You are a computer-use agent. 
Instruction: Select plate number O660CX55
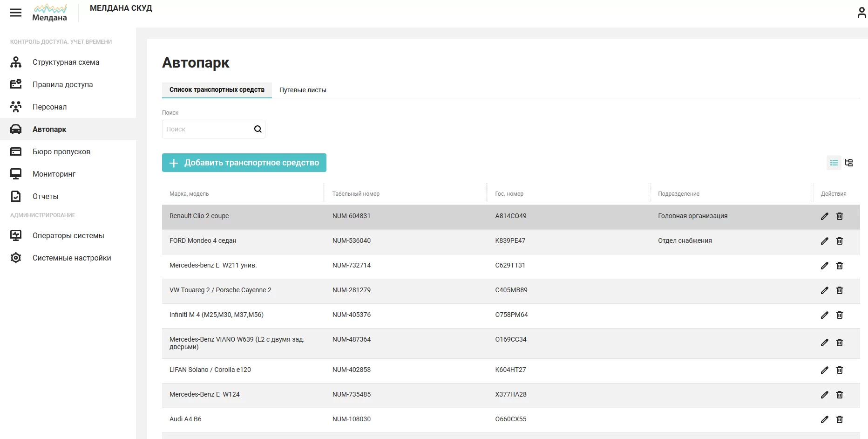point(510,419)
